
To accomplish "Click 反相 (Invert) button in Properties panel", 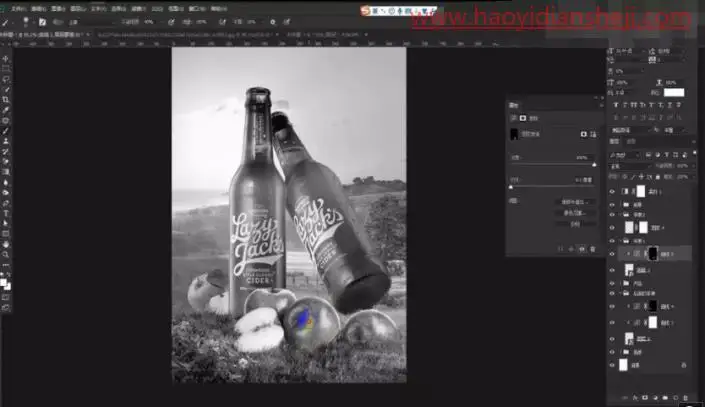I will 575,224.
